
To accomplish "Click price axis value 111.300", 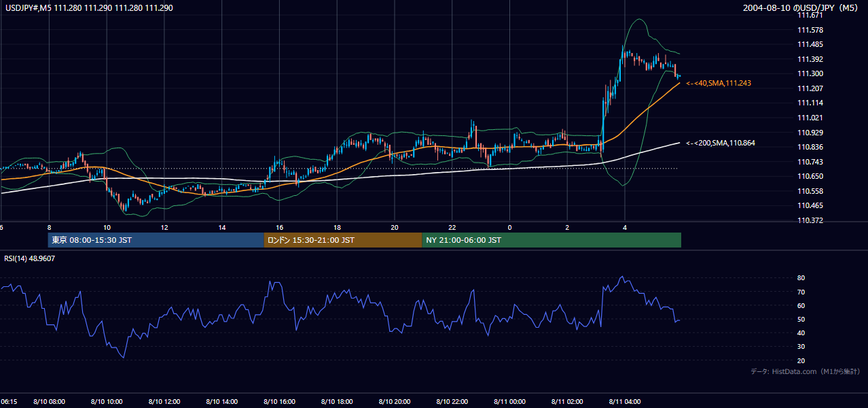I will tap(810, 73).
